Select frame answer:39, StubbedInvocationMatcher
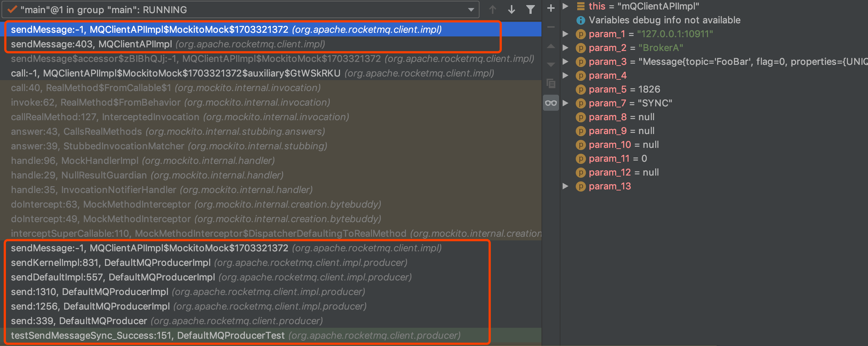Image resolution: width=868 pixels, height=346 pixels. point(271,146)
